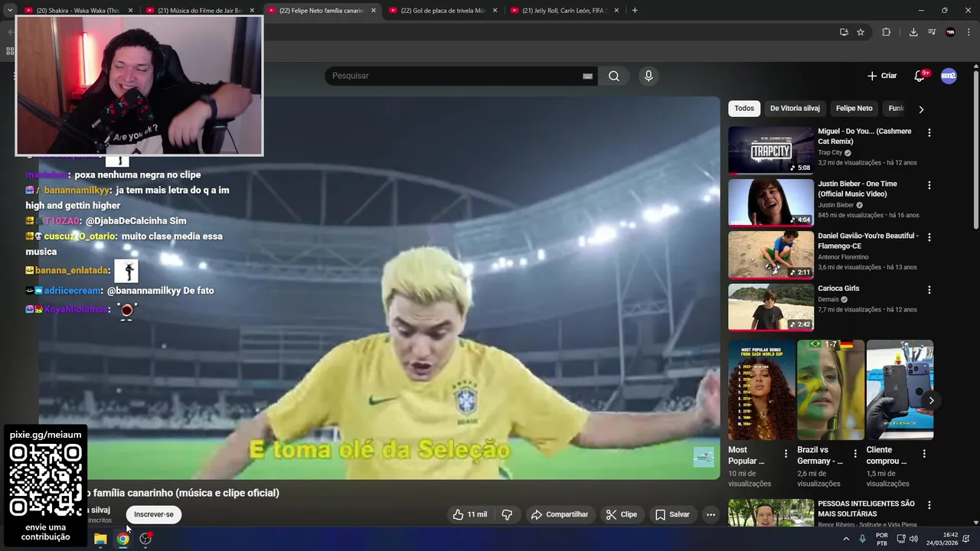
Task: Select the Felipe Neto família canarinho tab
Action: click(322, 11)
